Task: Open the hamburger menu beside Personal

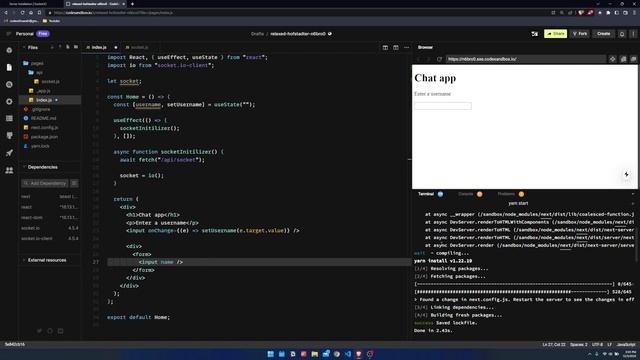Action: coord(8,33)
